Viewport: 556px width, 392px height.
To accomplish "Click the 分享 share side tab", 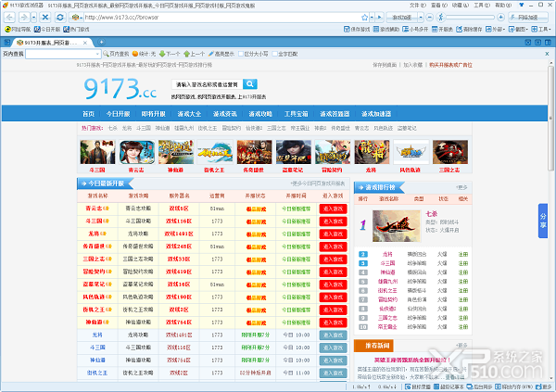I will click(x=543, y=221).
